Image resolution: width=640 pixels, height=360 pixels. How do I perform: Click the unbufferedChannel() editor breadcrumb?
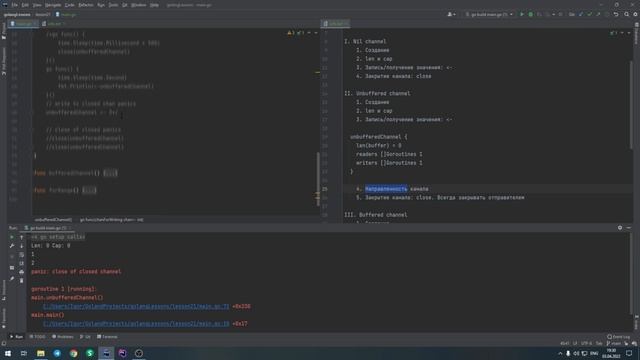tap(53, 220)
